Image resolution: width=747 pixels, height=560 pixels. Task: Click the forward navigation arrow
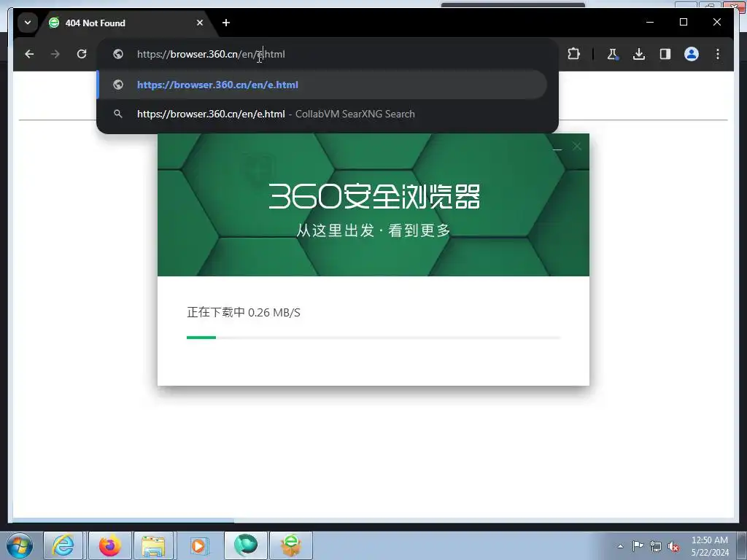[x=55, y=54]
